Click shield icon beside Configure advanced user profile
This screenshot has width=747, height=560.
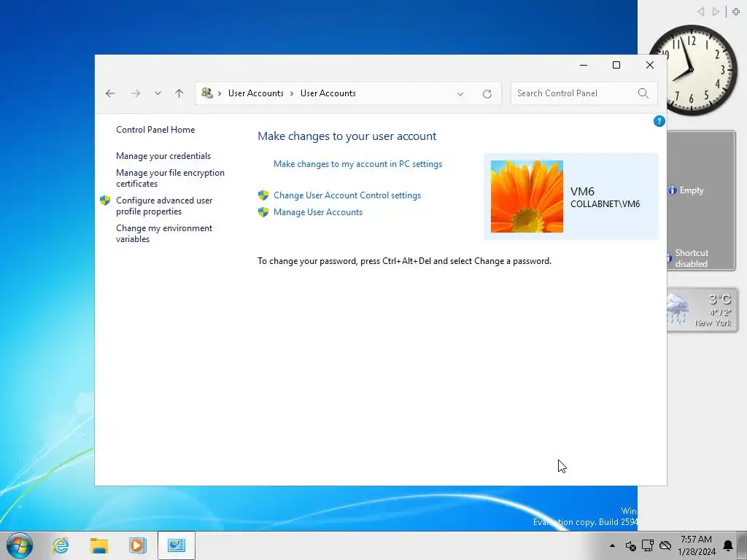point(105,201)
